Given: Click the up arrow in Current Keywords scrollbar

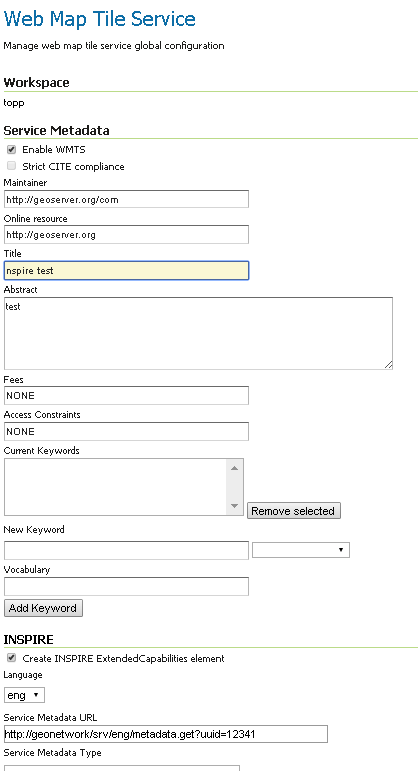Looking at the screenshot, I should point(234,468).
